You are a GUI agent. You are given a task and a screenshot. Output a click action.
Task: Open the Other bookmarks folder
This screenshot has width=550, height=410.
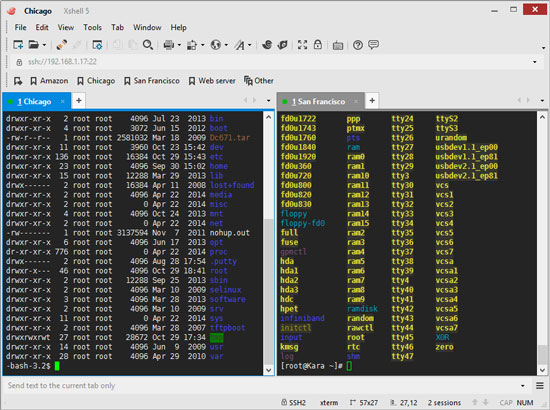point(259,81)
